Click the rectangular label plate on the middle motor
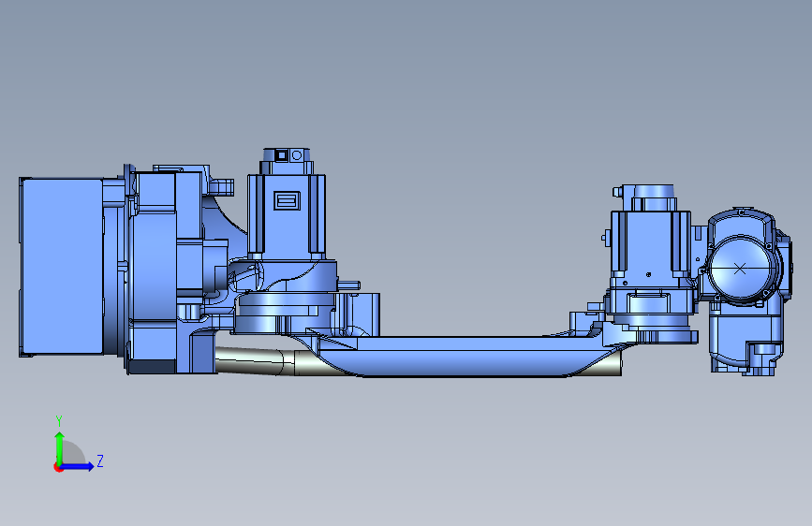 pyautogui.click(x=287, y=200)
